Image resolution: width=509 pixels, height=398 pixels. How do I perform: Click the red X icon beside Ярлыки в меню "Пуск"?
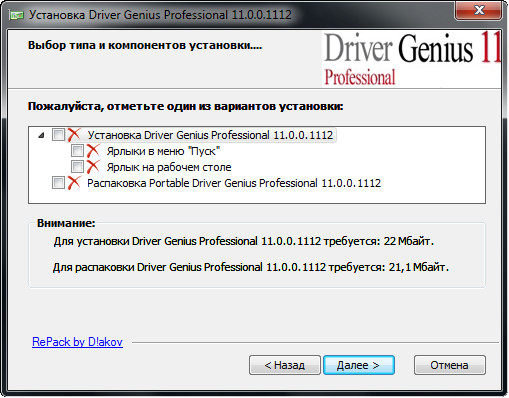click(x=93, y=151)
